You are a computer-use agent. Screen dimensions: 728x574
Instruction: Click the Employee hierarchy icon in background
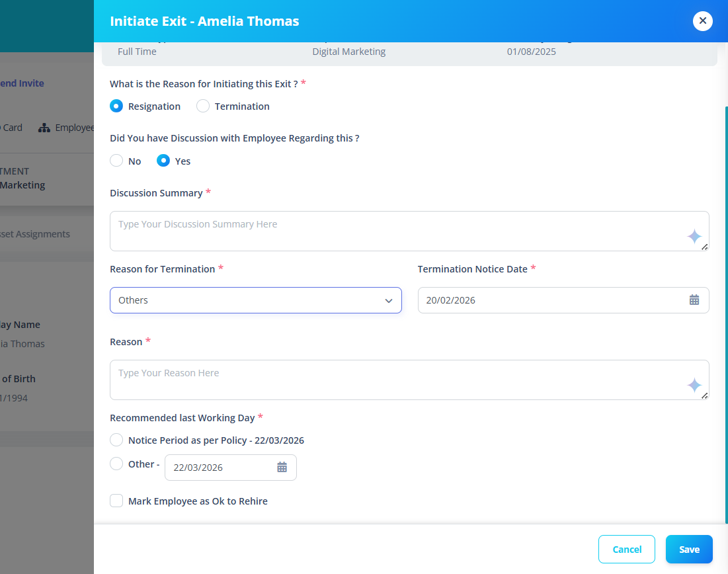44,128
